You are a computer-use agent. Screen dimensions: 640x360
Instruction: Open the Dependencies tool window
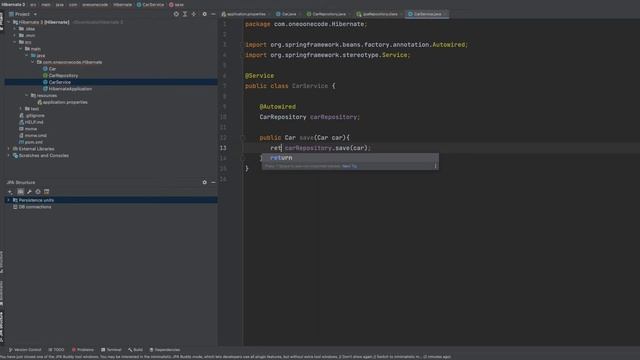(x=165, y=350)
